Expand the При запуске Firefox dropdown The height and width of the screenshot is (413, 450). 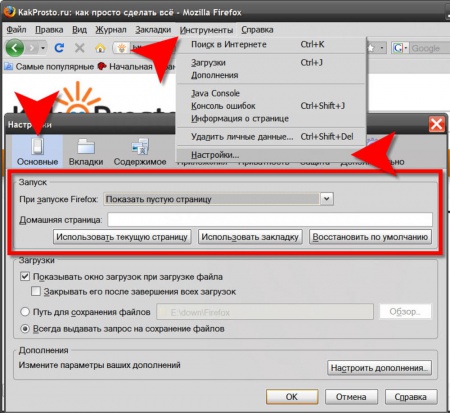327,199
